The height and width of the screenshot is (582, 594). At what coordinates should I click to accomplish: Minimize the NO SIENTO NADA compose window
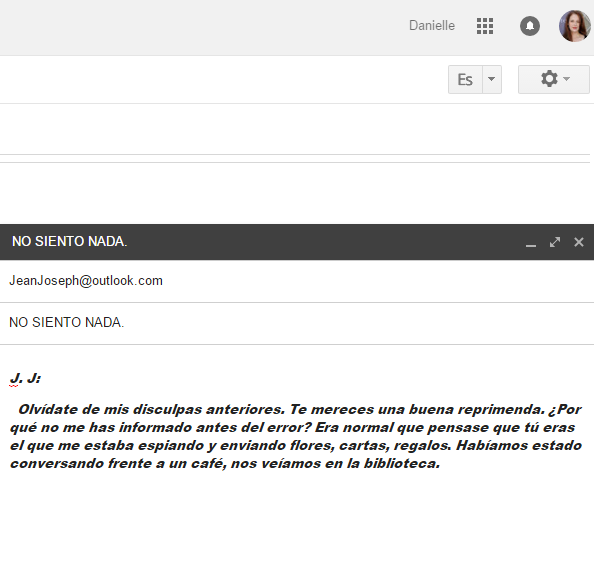coord(531,242)
